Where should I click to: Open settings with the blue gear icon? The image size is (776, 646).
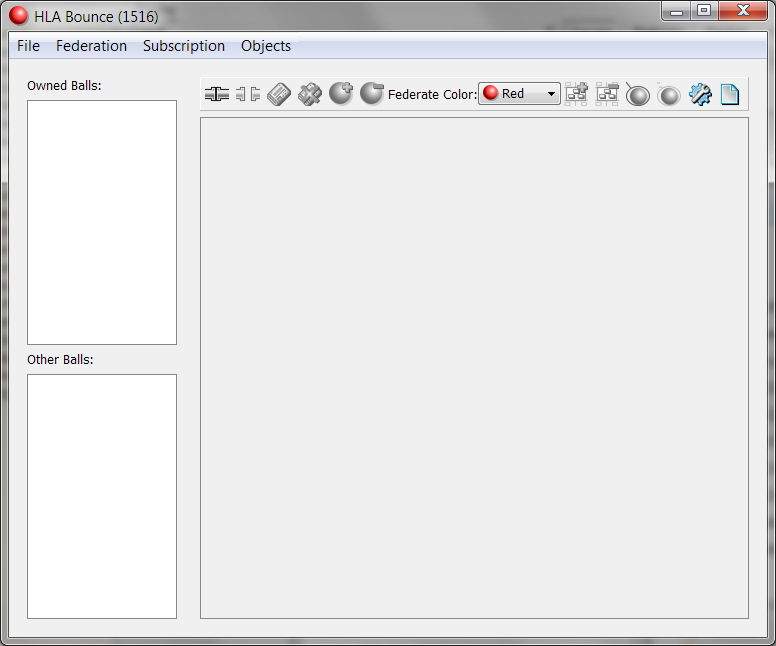click(x=700, y=95)
